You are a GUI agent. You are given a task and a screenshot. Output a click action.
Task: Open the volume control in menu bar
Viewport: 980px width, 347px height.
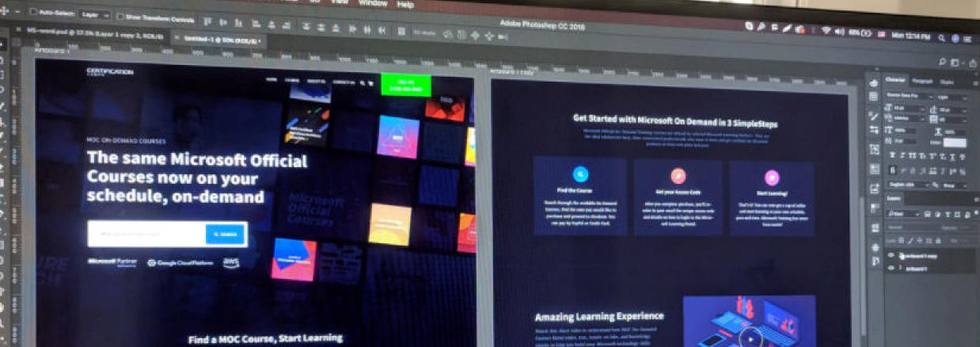coord(840,32)
